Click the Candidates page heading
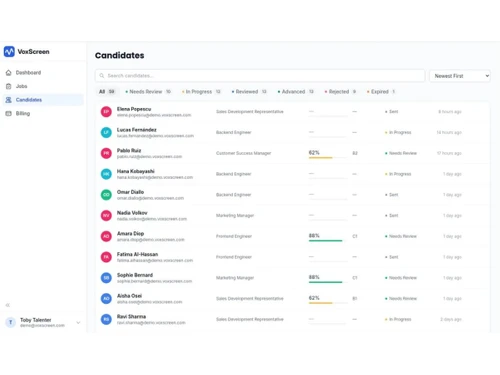Image resolution: width=500 pixels, height=375 pixels. click(120, 55)
